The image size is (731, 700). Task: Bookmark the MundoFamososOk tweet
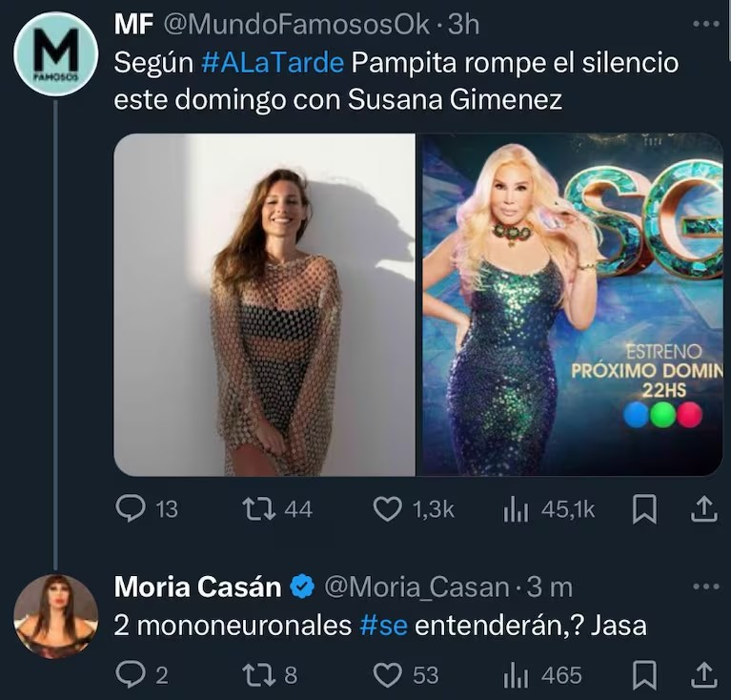click(x=645, y=510)
